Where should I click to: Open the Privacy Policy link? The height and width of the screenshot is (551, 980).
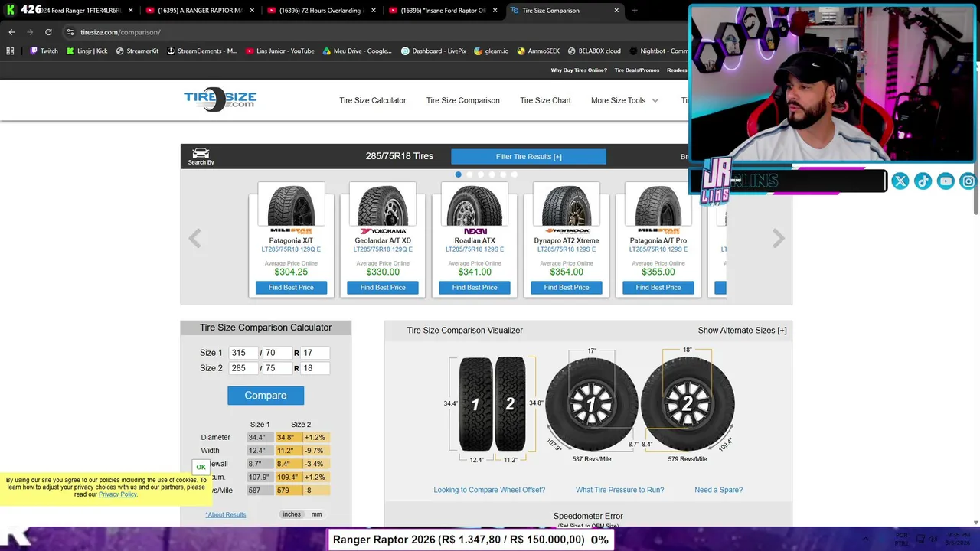pos(117,494)
